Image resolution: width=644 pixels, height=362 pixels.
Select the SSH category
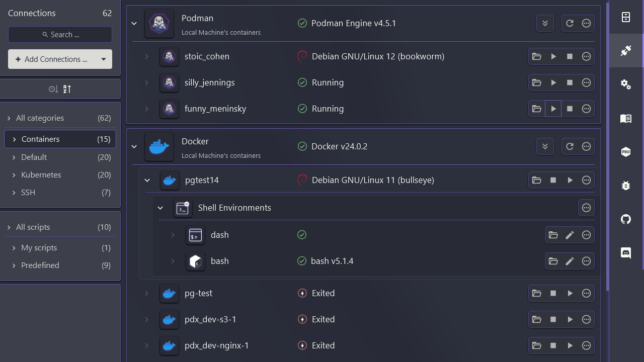coord(60,193)
